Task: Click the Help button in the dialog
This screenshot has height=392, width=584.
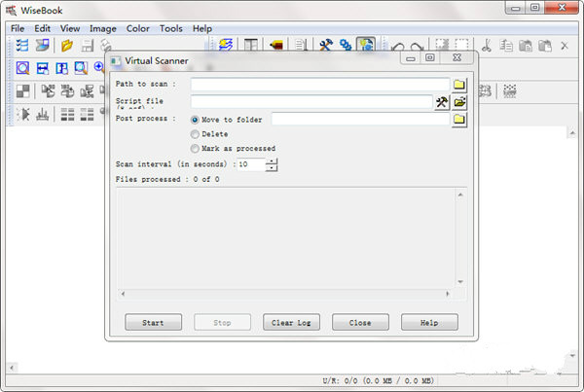Action: [x=429, y=322]
